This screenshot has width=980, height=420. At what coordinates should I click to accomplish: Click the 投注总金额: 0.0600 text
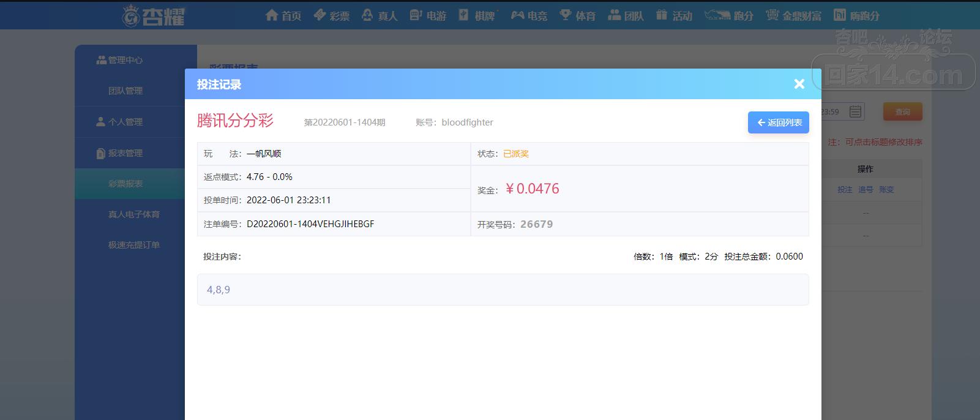763,257
